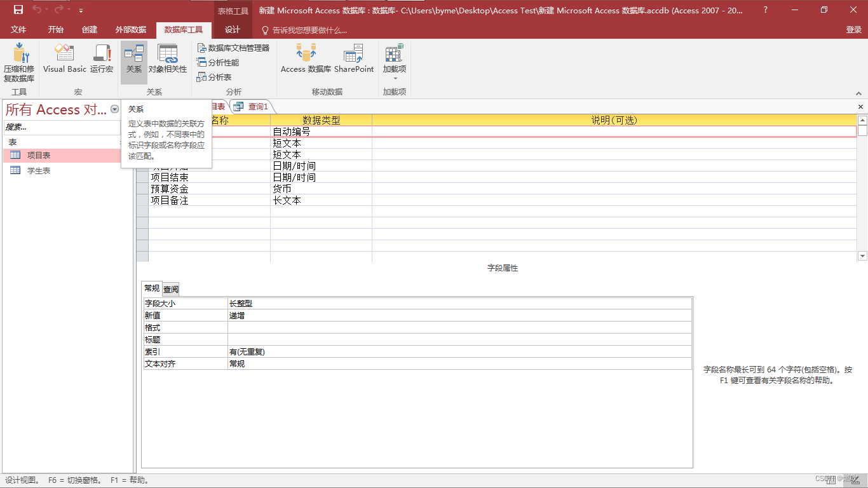Select 项目表 in navigation pane
Image resolution: width=868 pixels, height=488 pixels.
point(62,155)
